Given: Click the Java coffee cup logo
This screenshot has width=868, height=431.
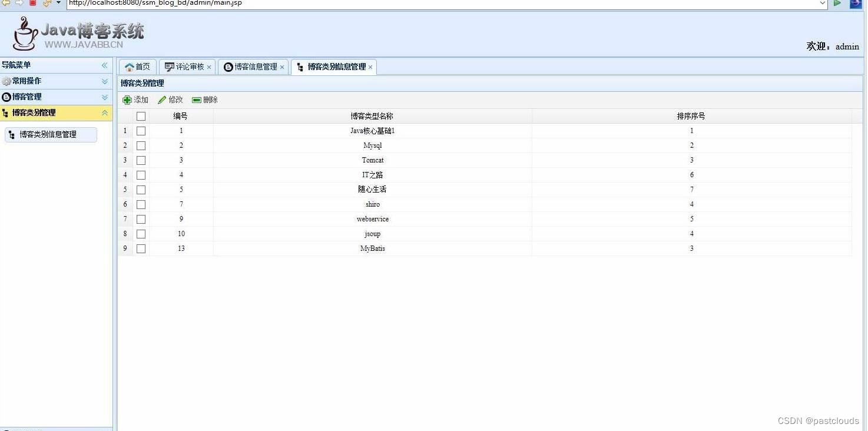Looking at the screenshot, I should [25, 34].
